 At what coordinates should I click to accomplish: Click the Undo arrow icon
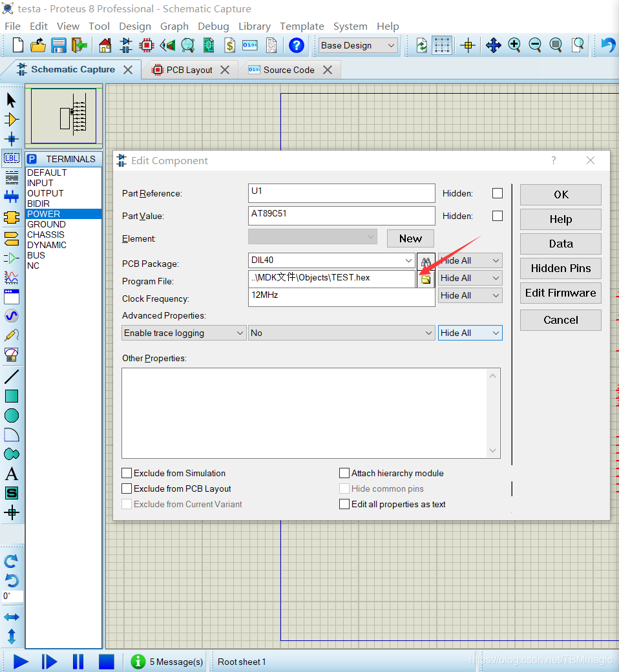pyautogui.click(x=608, y=45)
